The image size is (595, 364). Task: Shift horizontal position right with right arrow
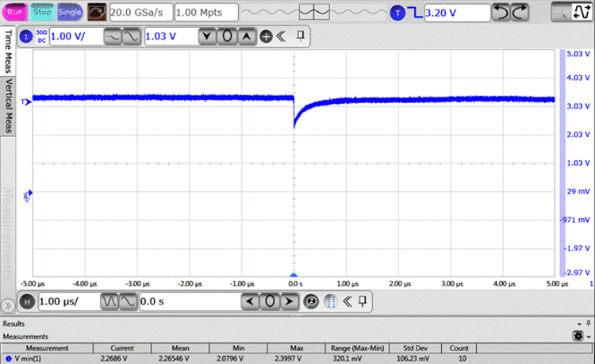[289, 302]
